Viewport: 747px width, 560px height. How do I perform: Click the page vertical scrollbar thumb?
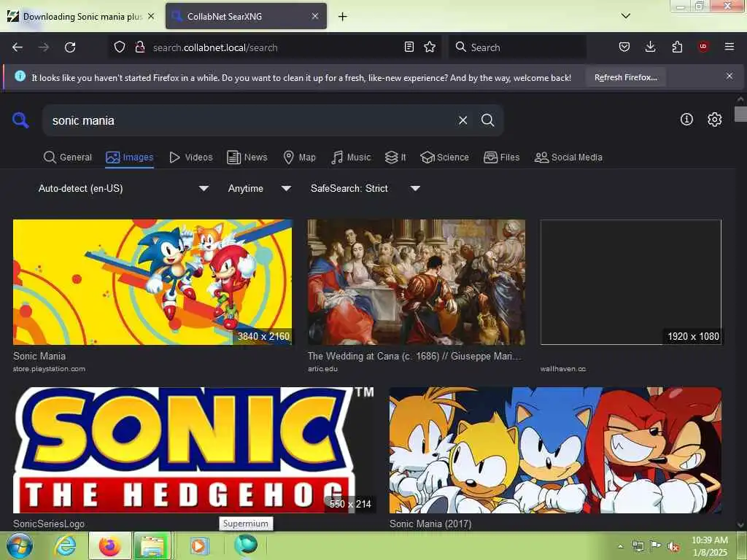[x=740, y=114]
